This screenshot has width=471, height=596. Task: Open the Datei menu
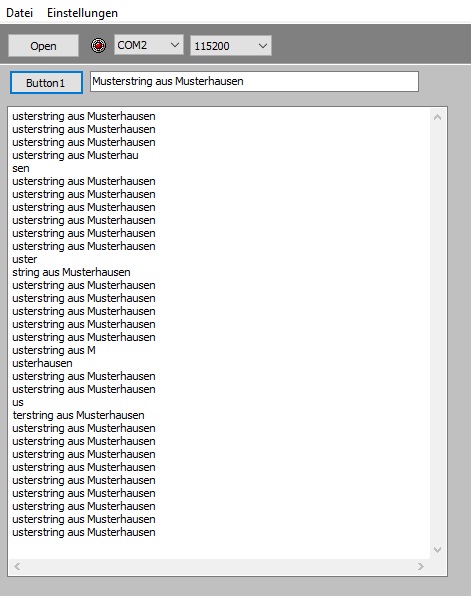[20, 13]
